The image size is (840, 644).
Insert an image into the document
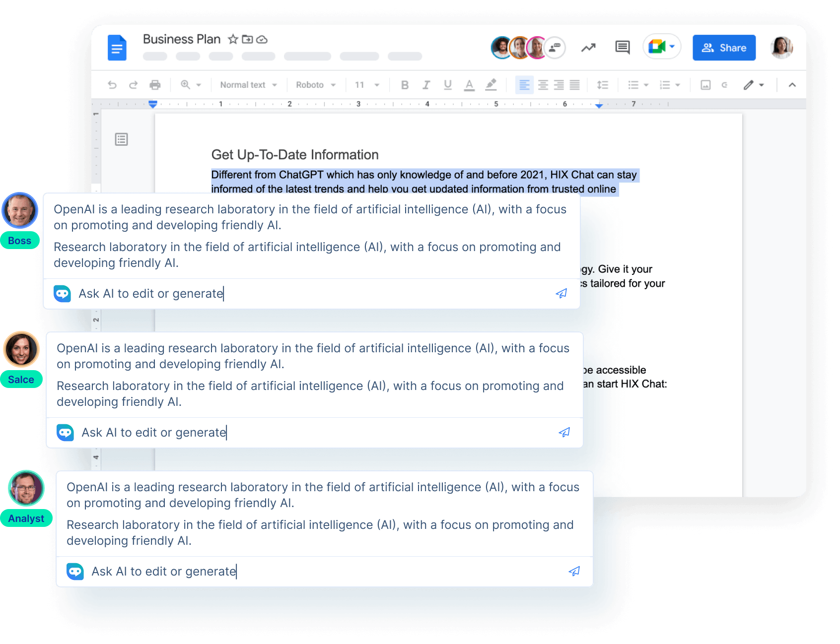pos(704,84)
